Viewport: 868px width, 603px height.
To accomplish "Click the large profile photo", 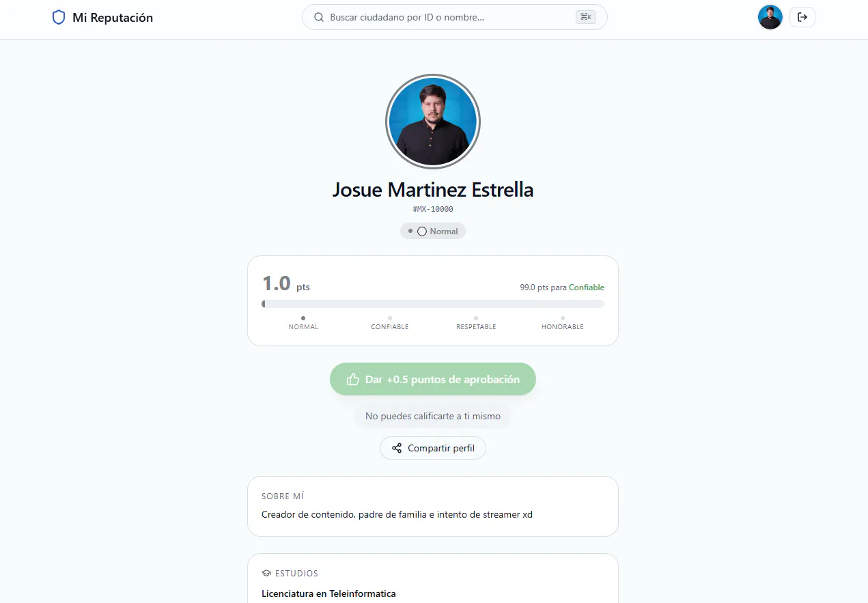I will click(x=433, y=121).
